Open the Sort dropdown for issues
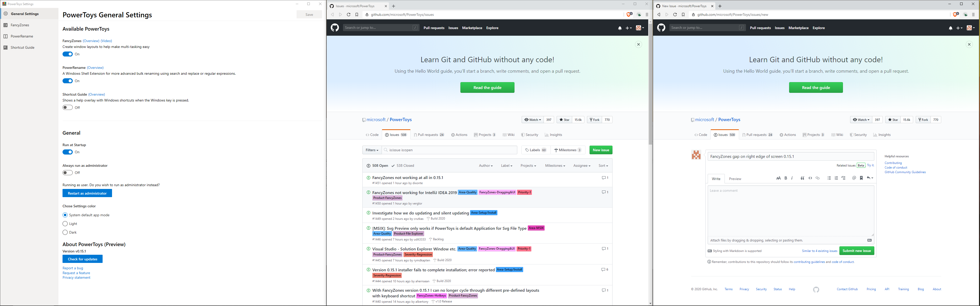Image resolution: width=980 pixels, height=306 pixels. pyautogui.click(x=603, y=166)
